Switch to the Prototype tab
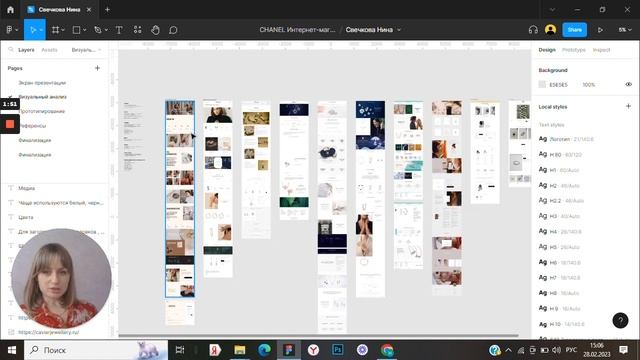640x360 pixels. coord(573,50)
